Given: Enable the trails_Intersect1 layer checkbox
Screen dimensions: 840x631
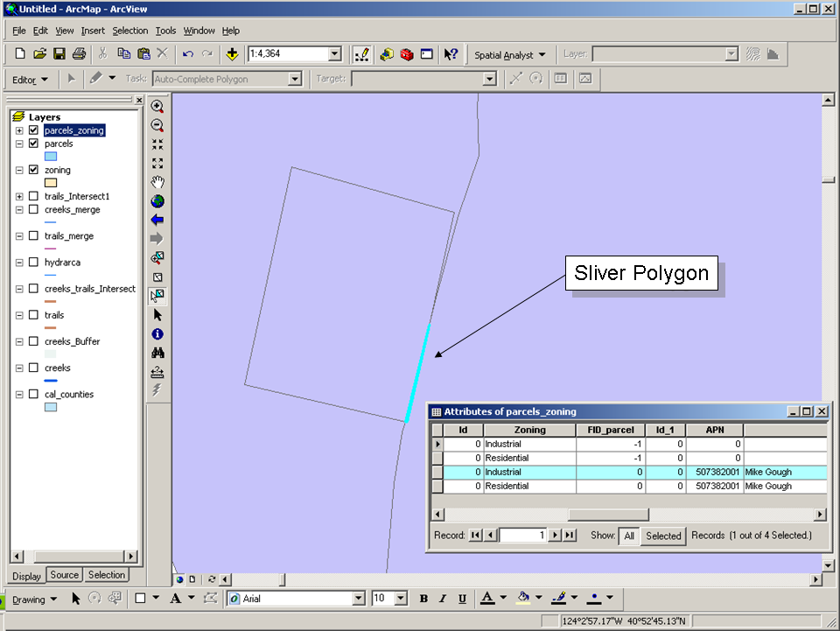Looking at the screenshot, I should pyautogui.click(x=34, y=196).
